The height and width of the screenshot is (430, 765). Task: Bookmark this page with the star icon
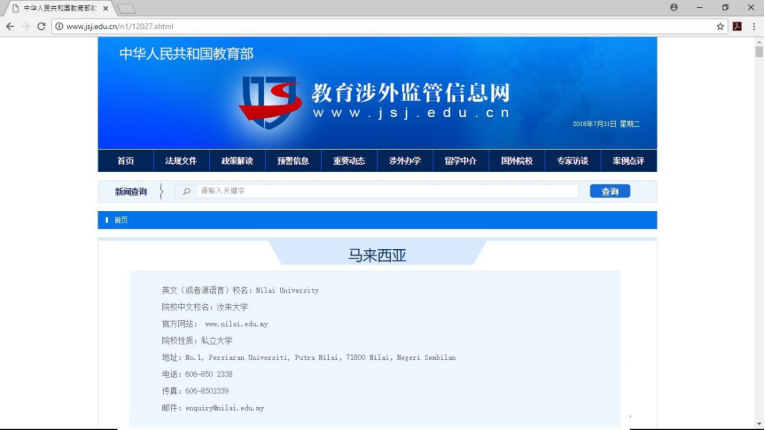pyautogui.click(x=720, y=26)
